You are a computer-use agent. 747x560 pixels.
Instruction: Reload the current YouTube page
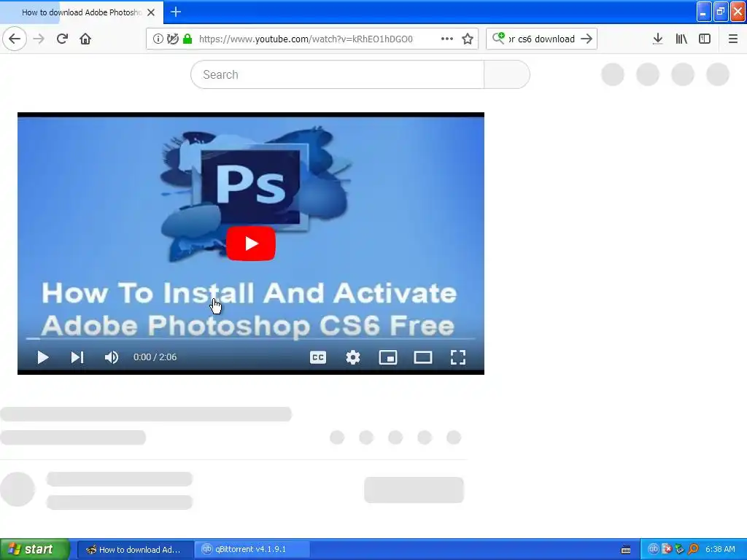(62, 39)
